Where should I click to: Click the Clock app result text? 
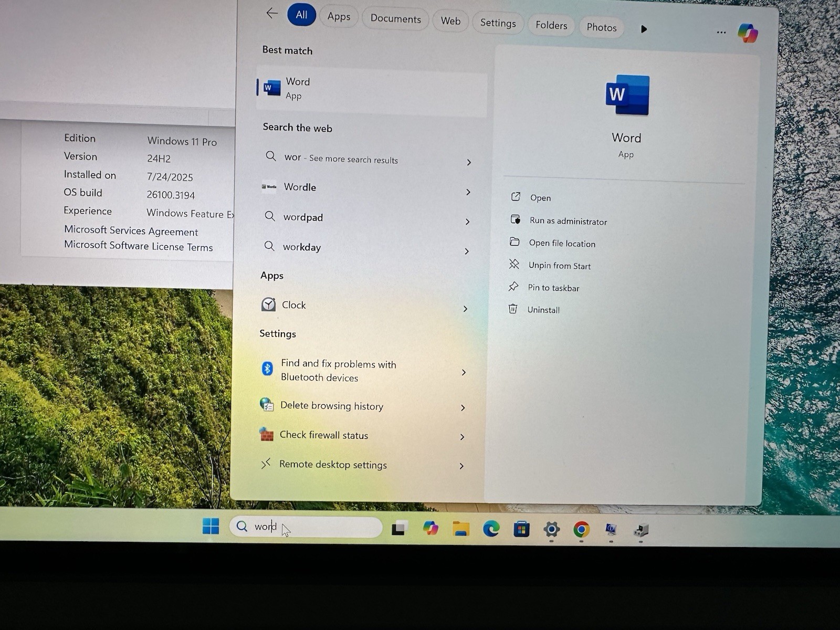293,304
